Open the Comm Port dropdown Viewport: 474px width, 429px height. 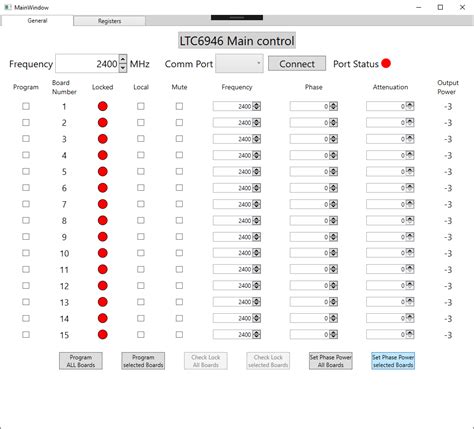239,63
